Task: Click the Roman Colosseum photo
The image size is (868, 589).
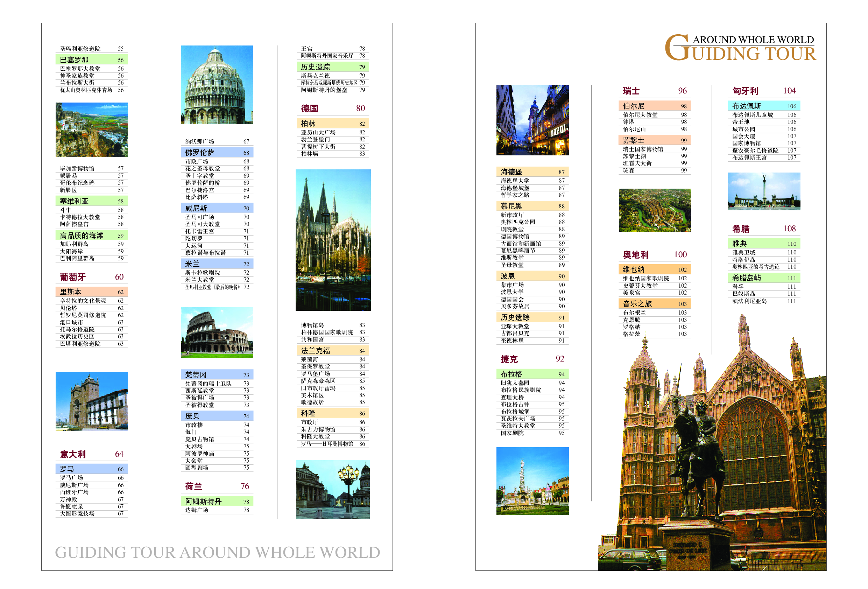Action: (x=217, y=332)
